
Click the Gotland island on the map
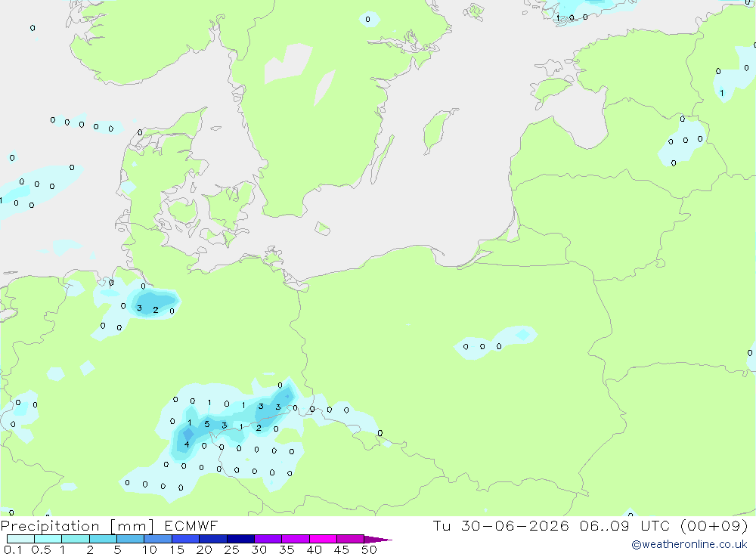coord(436,130)
